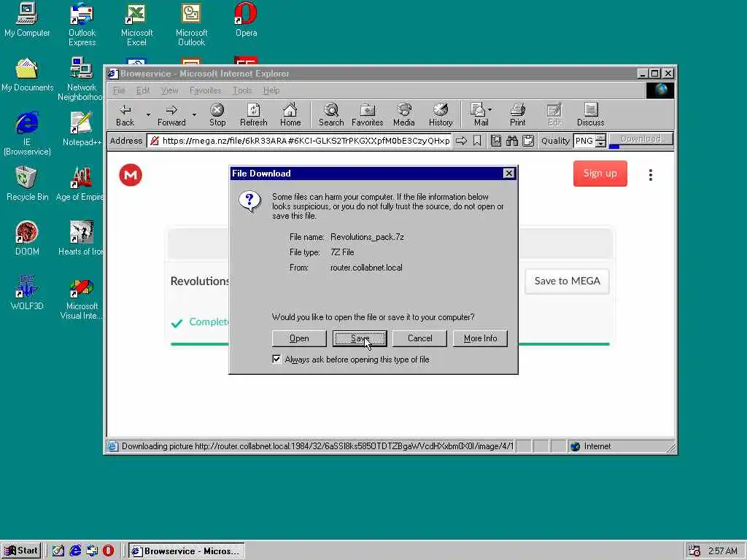Select Microsoft Visual InterDev desktop icon
Image resolution: width=747 pixels, height=560 pixels.
[82, 298]
